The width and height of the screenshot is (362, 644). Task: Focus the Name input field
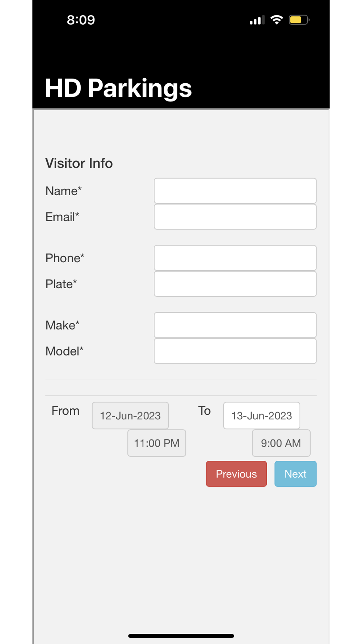point(235,191)
